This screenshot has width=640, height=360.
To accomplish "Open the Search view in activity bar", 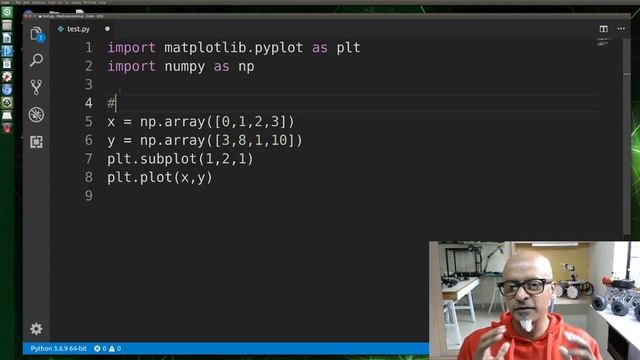I will pos(36,60).
